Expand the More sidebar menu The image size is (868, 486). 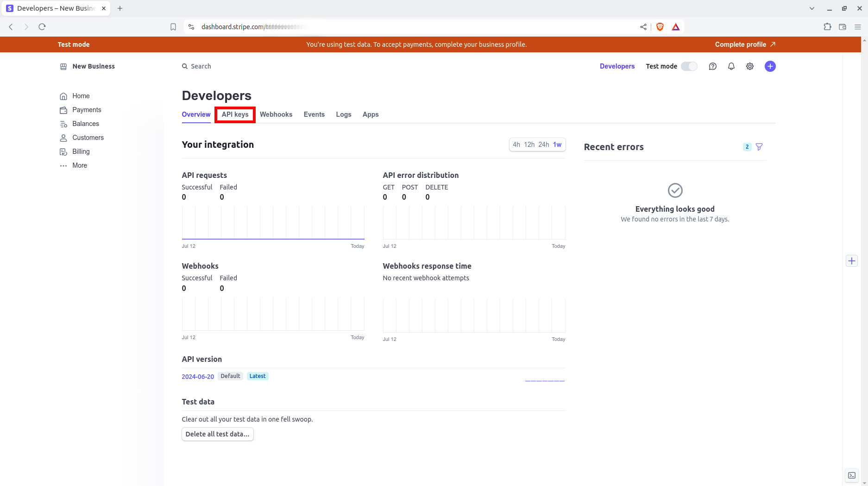pyautogui.click(x=73, y=165)
